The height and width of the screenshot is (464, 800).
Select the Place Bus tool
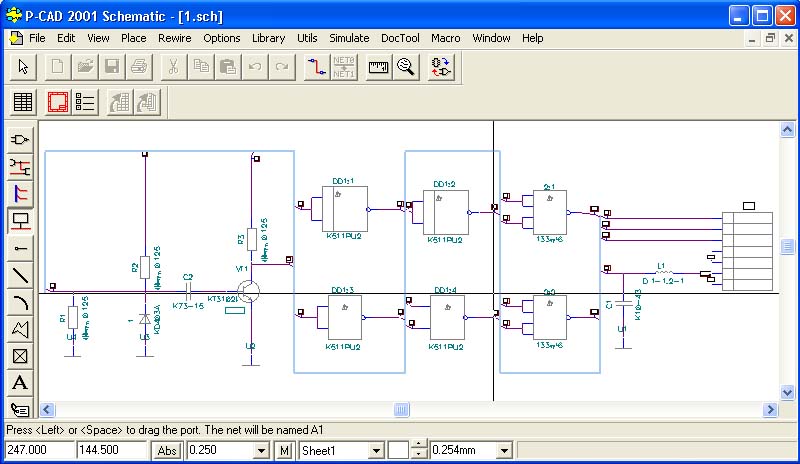(x=20, y=194)
